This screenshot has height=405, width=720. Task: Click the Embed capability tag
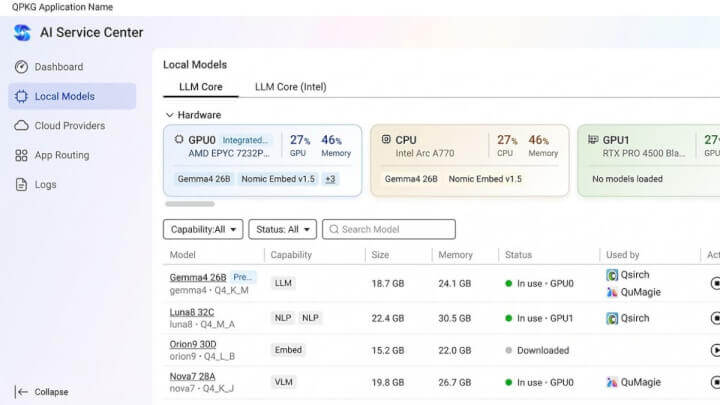[x=288, y=350]
